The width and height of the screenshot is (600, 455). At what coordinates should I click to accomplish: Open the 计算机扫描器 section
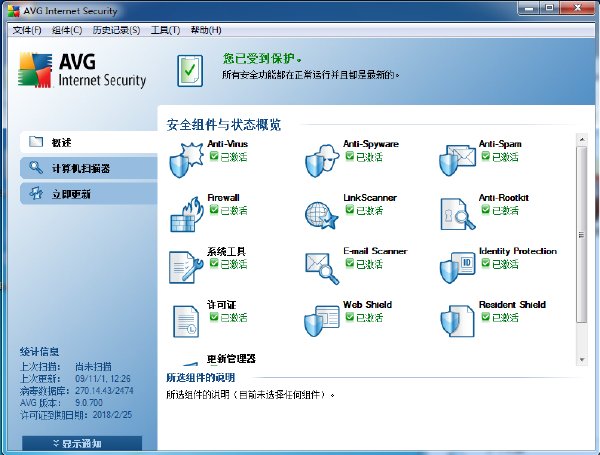click(89, 168)
